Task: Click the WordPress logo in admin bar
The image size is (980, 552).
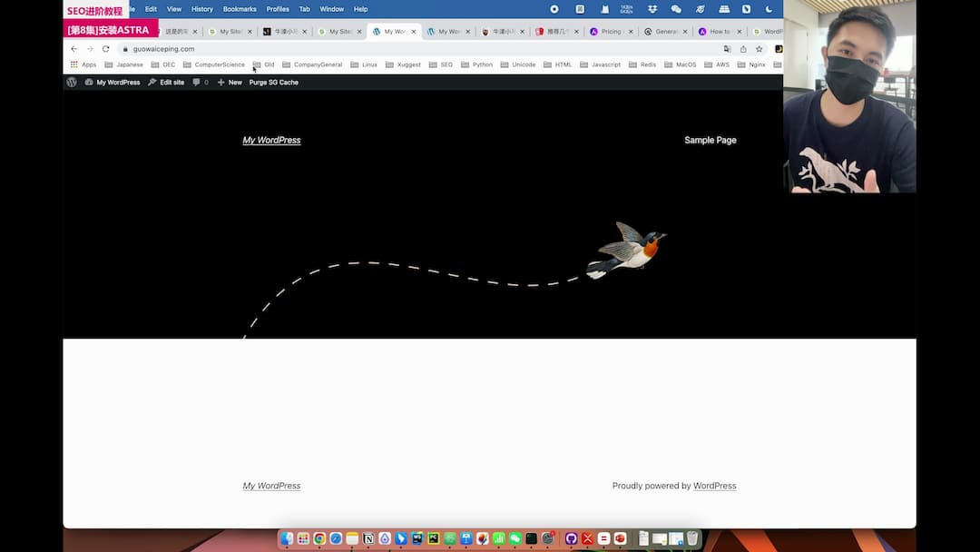Action: (x=72, y=82)
